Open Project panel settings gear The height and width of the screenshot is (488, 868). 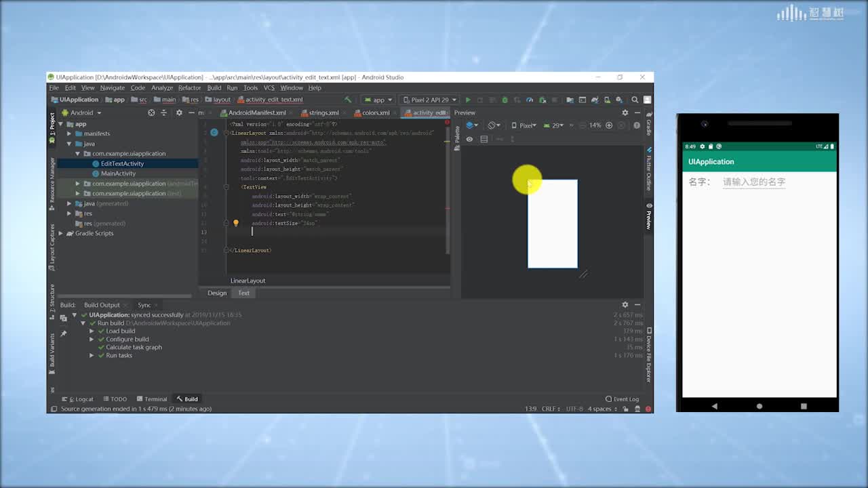click(x=179, y=113)
